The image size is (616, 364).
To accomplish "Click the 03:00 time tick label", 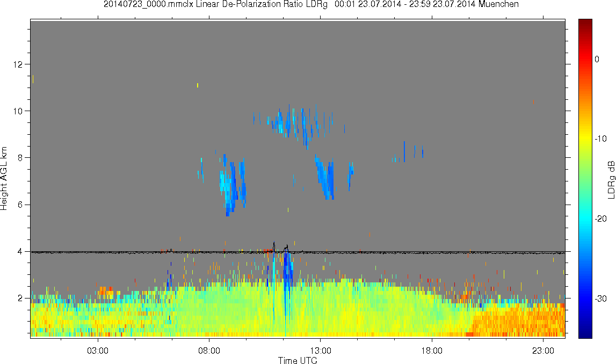I will [97, 351].
